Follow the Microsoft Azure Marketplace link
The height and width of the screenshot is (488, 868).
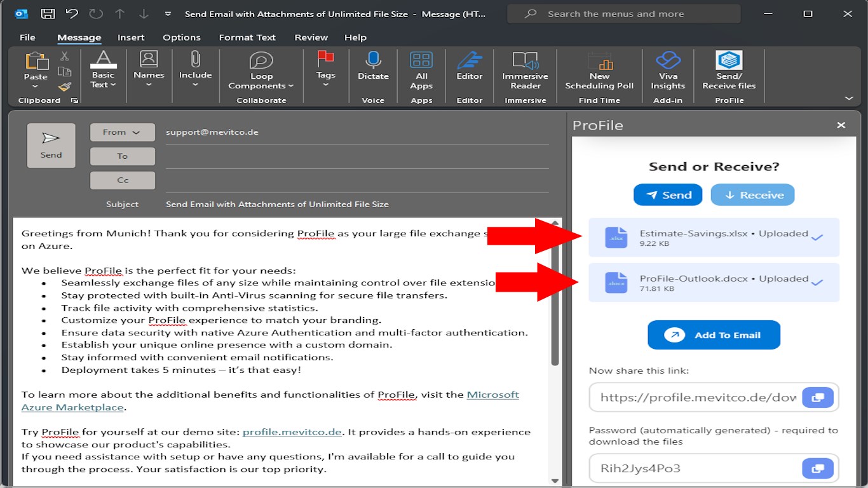[x=270, y=401]
